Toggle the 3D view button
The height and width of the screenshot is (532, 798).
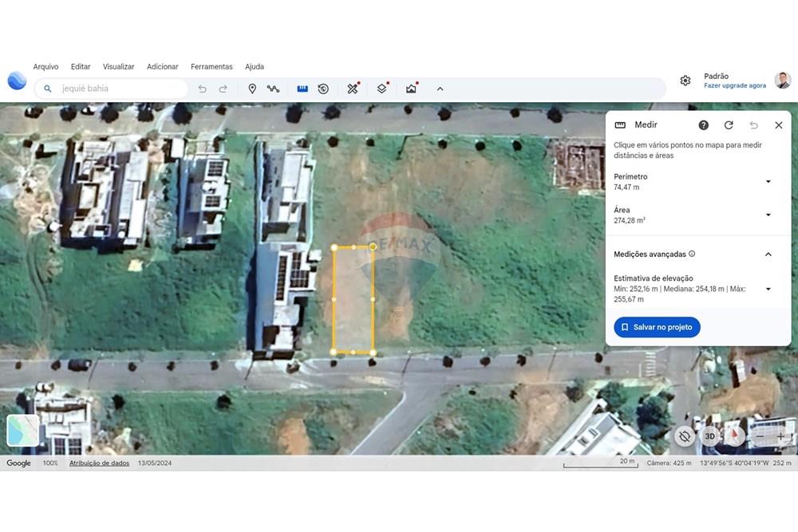coord(709,436)
